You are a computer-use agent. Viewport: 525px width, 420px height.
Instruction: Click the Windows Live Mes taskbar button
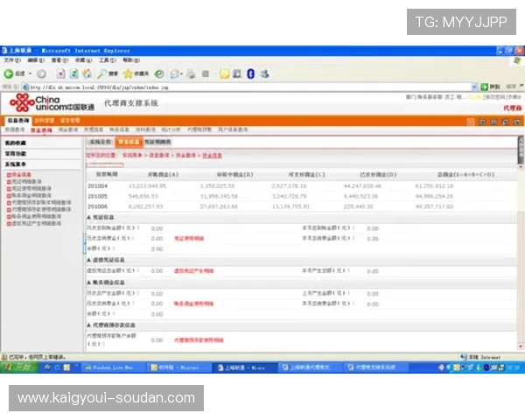[x=114, y=368]
